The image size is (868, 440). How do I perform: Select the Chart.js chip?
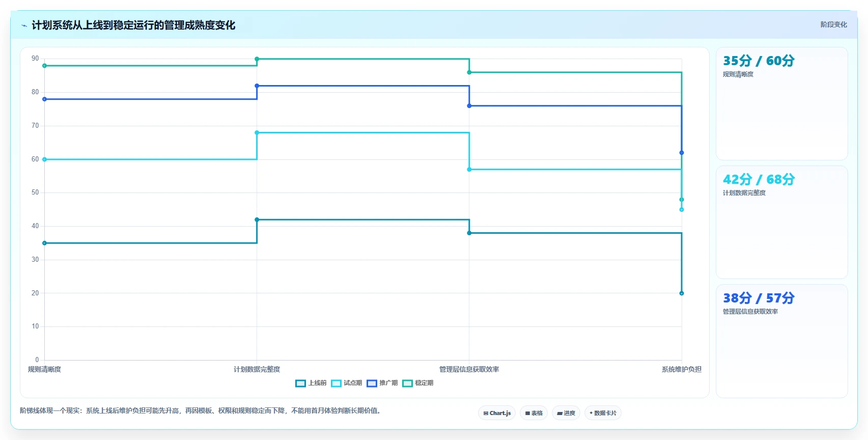(497, 413)
